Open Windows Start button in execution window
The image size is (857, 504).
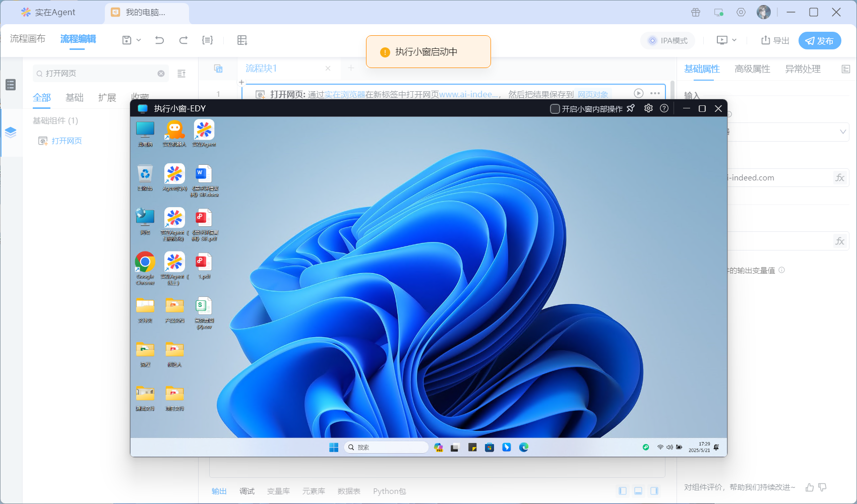pos(334,448)
